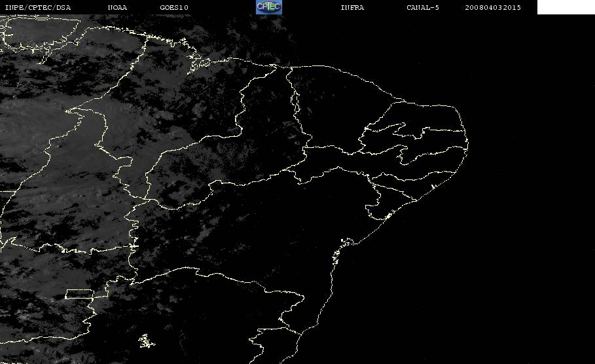This screenshot has width=595, height=364.
Task: Click the 200804032015 timestamp
Action: click(x=493, y=7)
